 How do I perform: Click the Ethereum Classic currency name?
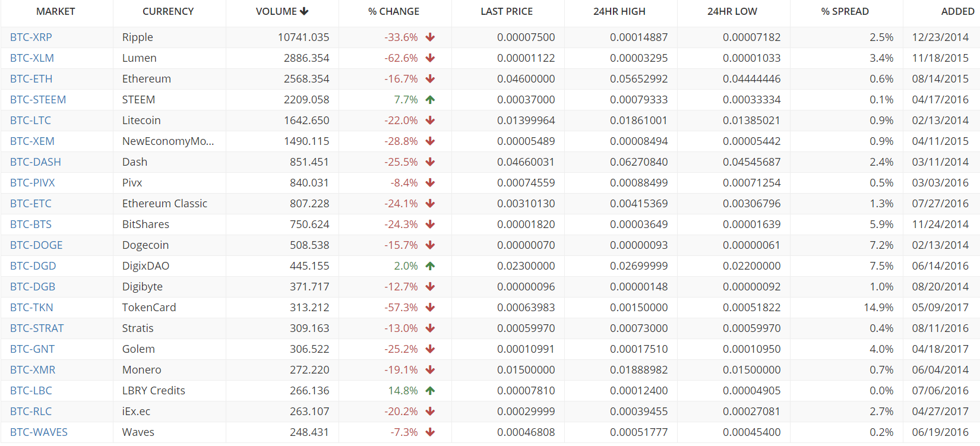(x=165, y=204)
